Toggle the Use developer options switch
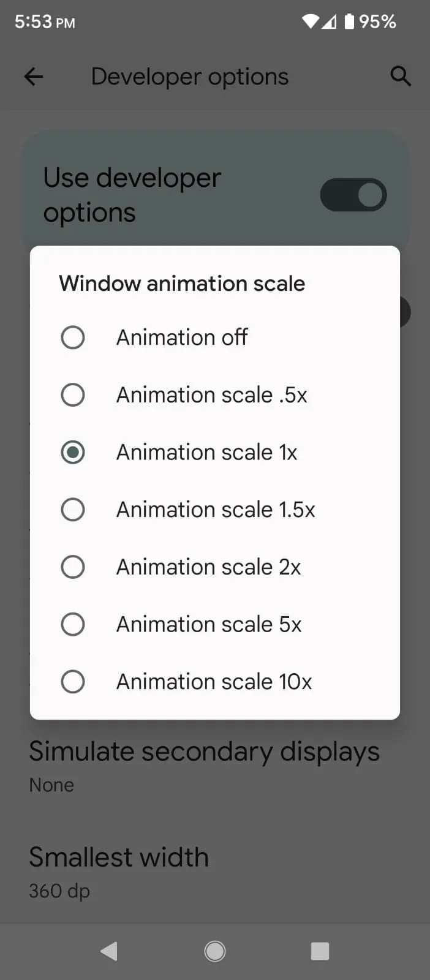This screenshot has width=430, height=980. click(353, 195)
